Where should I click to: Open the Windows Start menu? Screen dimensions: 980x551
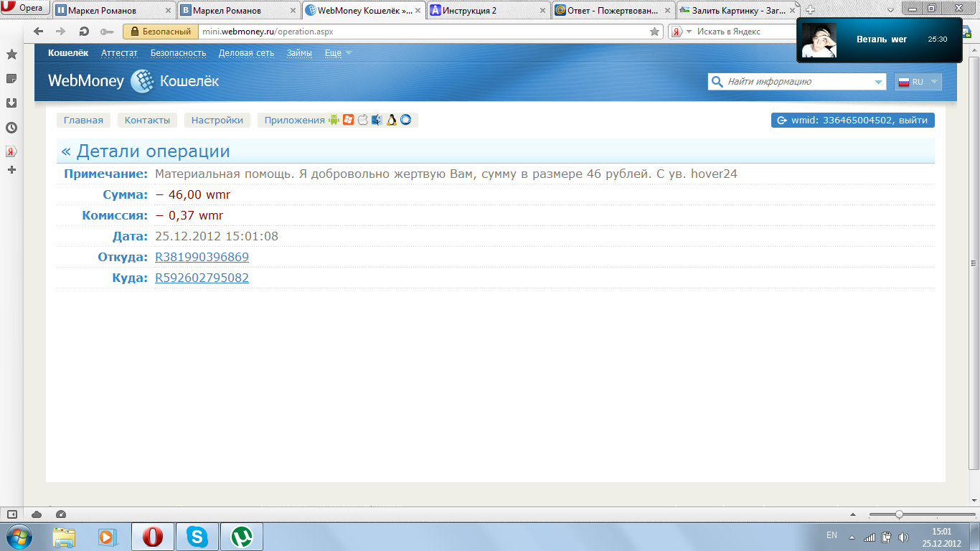point(19,537)
